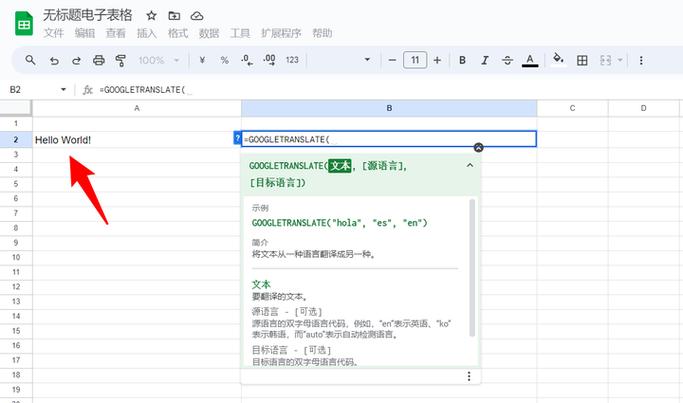
Task: Select column A header
Action: [x=137, y=108]
